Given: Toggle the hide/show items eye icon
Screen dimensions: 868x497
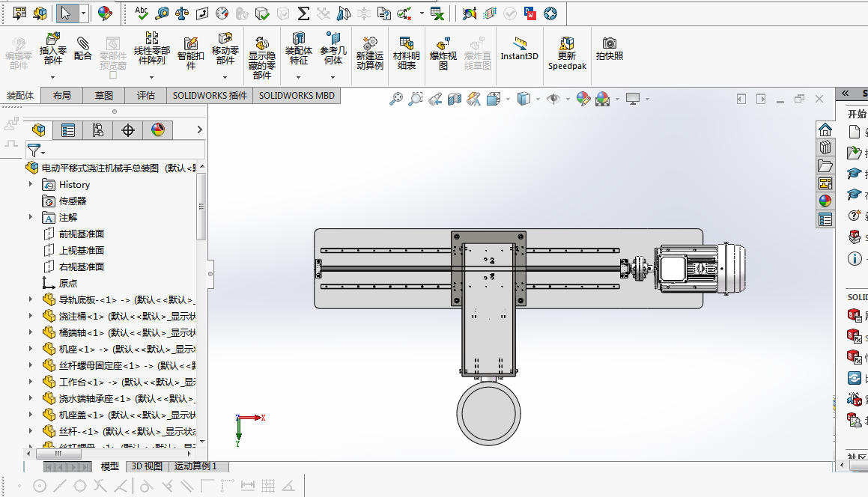Looking at the screenshot, I should click(553, 99).
